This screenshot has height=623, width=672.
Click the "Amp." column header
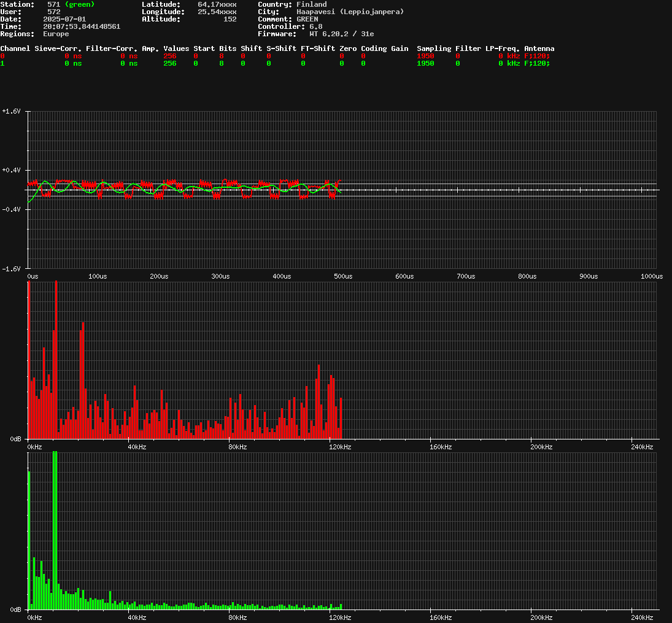(150, 48)
